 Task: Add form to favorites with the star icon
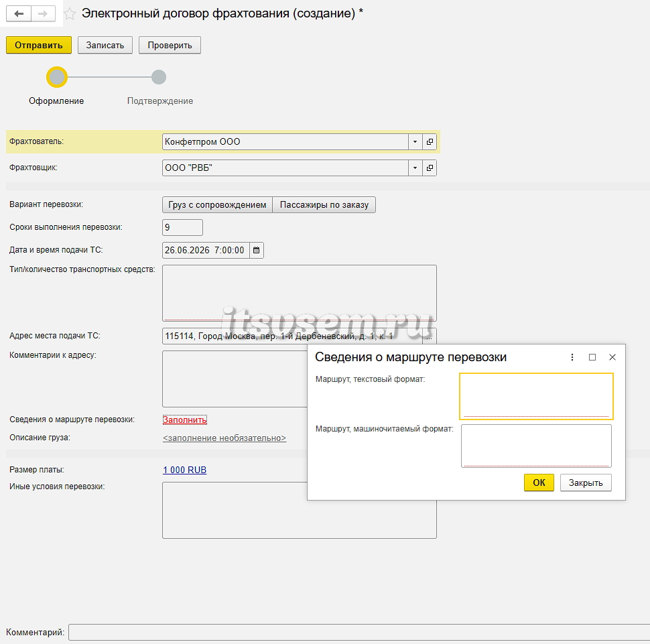(x=70, y=13)
